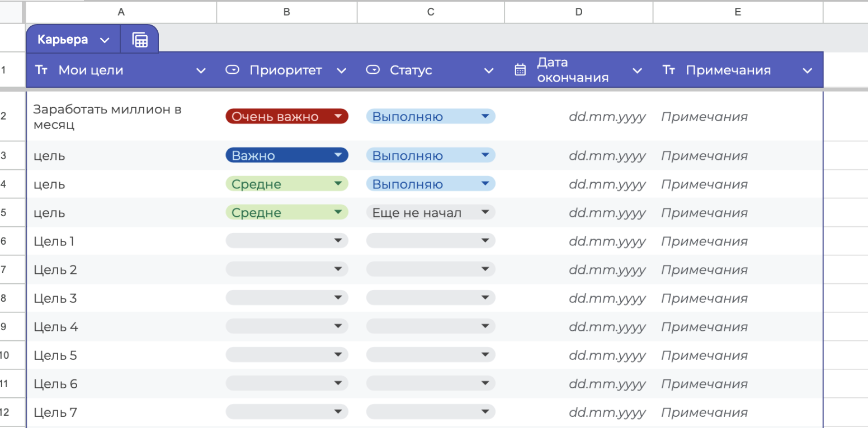Click the Мои цели header label

(91, 70)
